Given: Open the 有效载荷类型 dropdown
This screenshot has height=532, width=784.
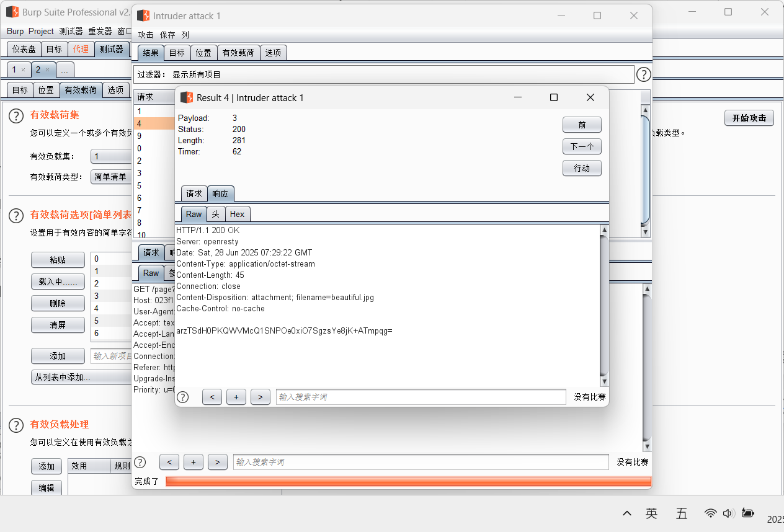Looking at the screenshot, I should click(110, 177).
